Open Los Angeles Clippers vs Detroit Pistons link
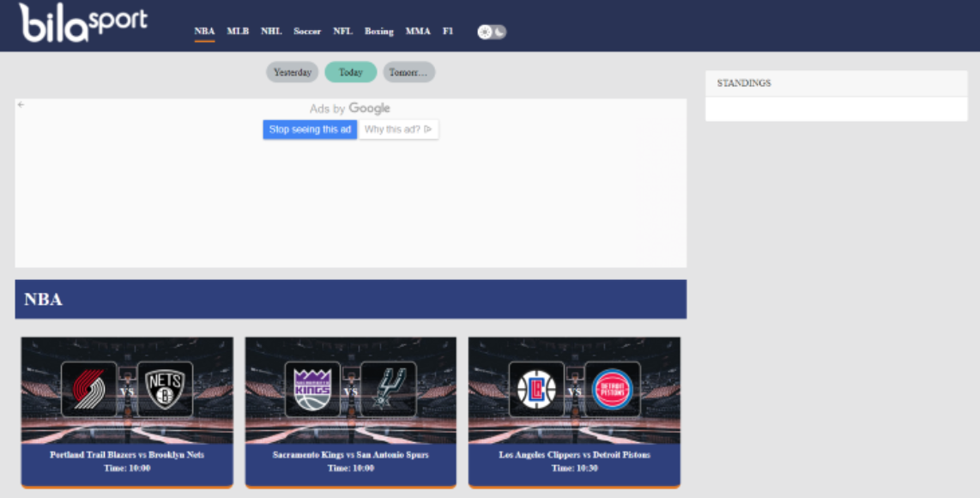Viewport: 980px width, 498px height. pos(574,455)
